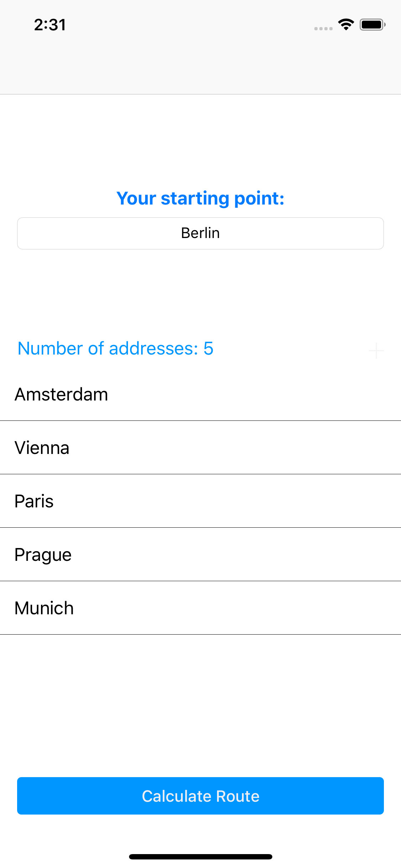Select the Berlin starting point field

pos(200,233)
